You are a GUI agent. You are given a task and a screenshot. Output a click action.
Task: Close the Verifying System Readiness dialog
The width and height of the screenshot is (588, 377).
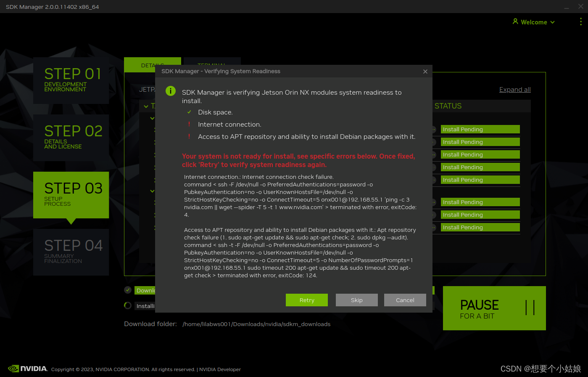tap(425, 72)
